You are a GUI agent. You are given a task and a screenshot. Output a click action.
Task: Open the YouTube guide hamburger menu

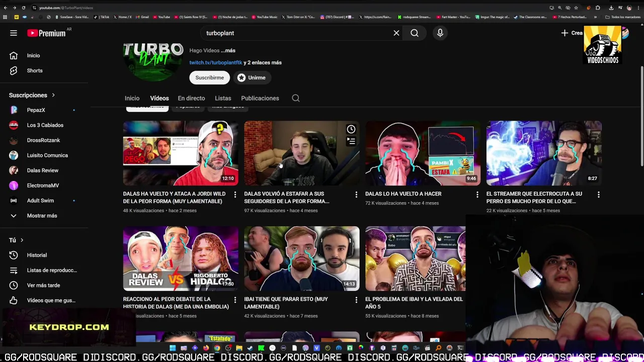pos(14,33)
